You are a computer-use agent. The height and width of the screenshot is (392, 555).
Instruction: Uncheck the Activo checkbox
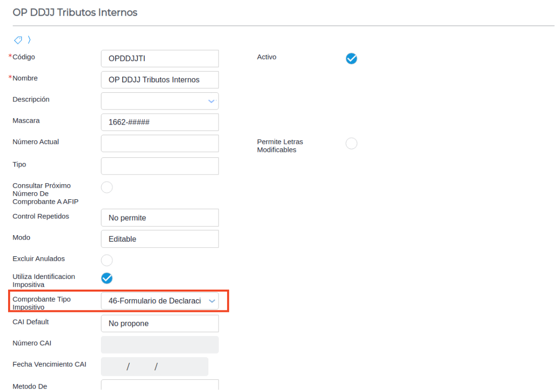(x=351, y=59)
